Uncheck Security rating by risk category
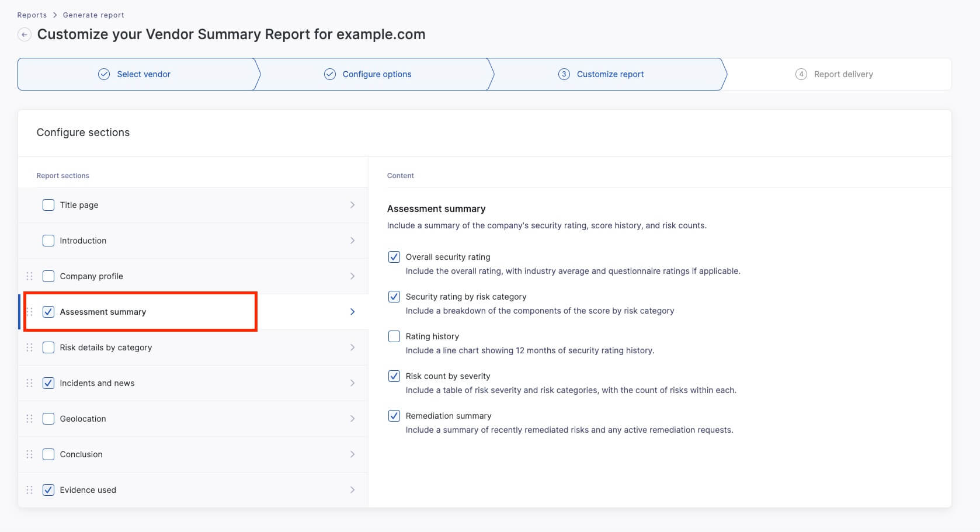This screenshot has width=980, height=532. [x=394, y=297]
